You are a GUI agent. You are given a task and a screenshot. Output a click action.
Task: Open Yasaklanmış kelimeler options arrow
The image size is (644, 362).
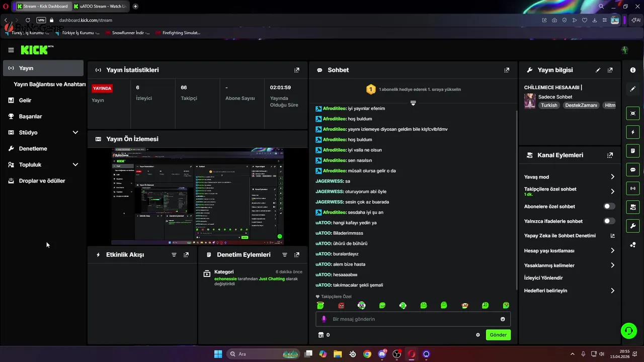pos(612,265)
